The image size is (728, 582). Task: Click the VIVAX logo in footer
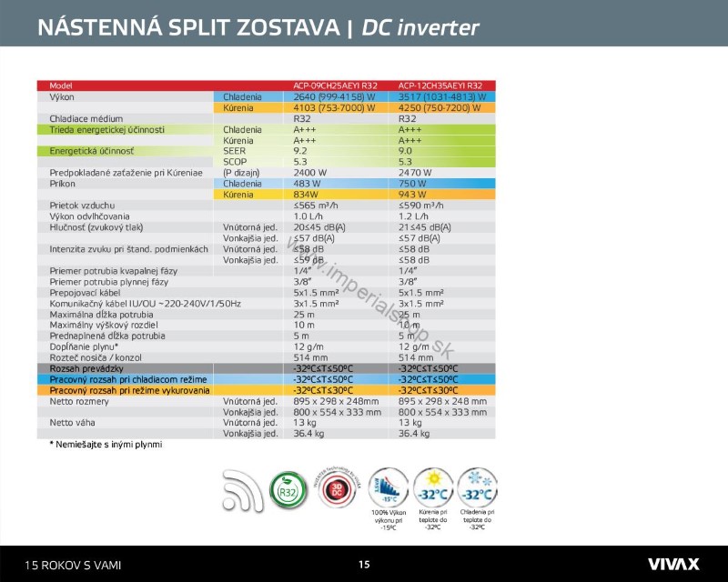(x=673, y=565)
